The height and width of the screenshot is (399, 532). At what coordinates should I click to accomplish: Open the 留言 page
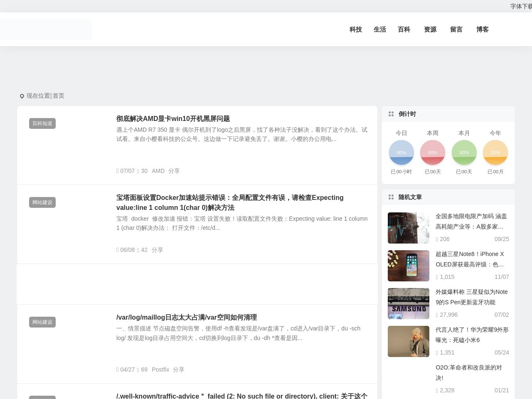coord(456,30)
